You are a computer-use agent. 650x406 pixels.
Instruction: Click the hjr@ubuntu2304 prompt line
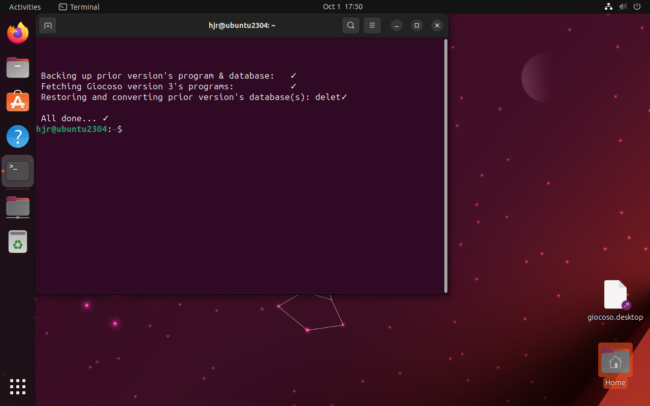coord(79,129)
